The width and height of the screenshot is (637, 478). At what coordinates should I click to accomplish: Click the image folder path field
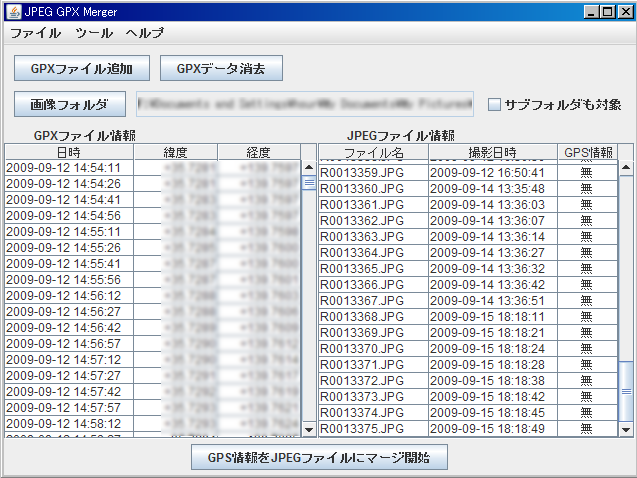(304, 104)
